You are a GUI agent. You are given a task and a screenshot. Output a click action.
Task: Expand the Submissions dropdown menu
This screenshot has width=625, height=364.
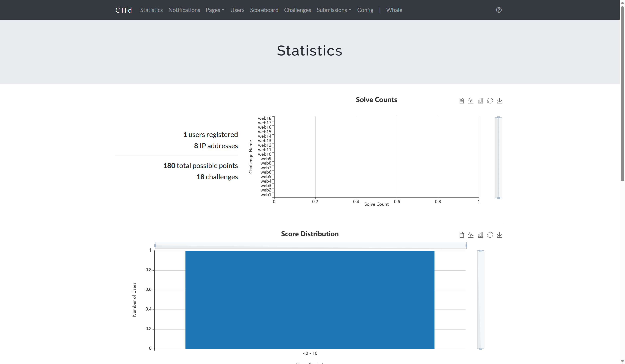[x=334, y=10]
